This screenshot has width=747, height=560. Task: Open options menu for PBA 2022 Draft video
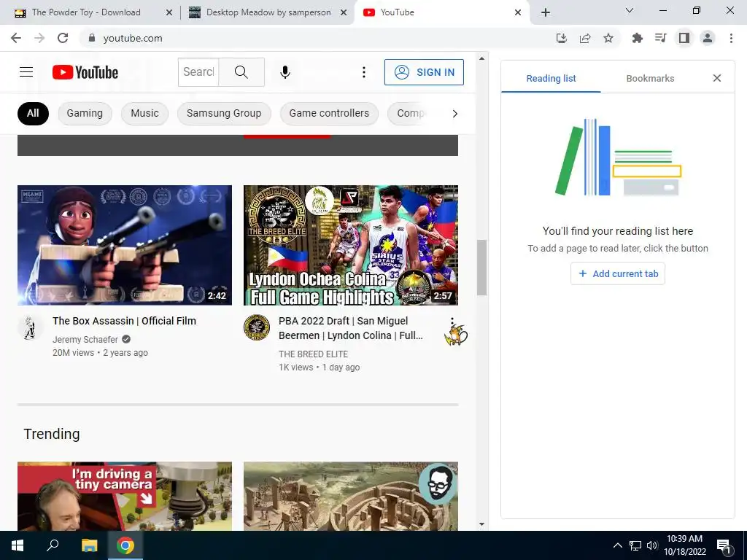452,322
